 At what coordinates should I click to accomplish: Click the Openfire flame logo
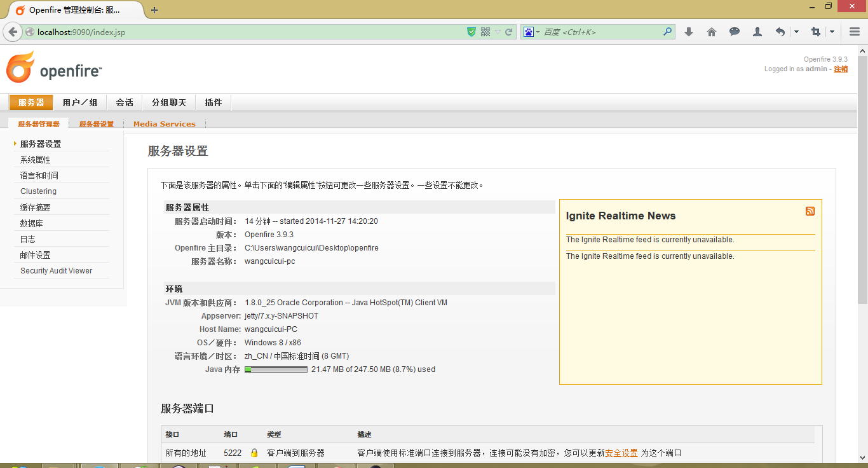click(20, 67)
